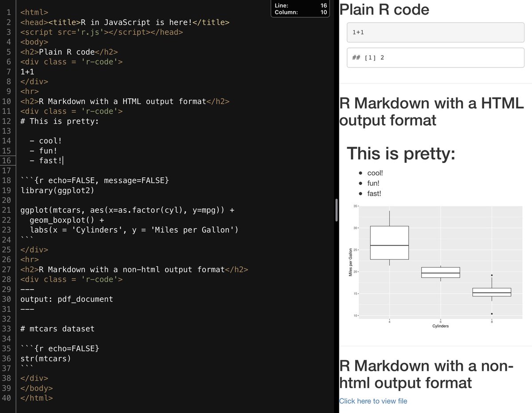Open the 'Click here to view file' link

click(x=373, y=401)
